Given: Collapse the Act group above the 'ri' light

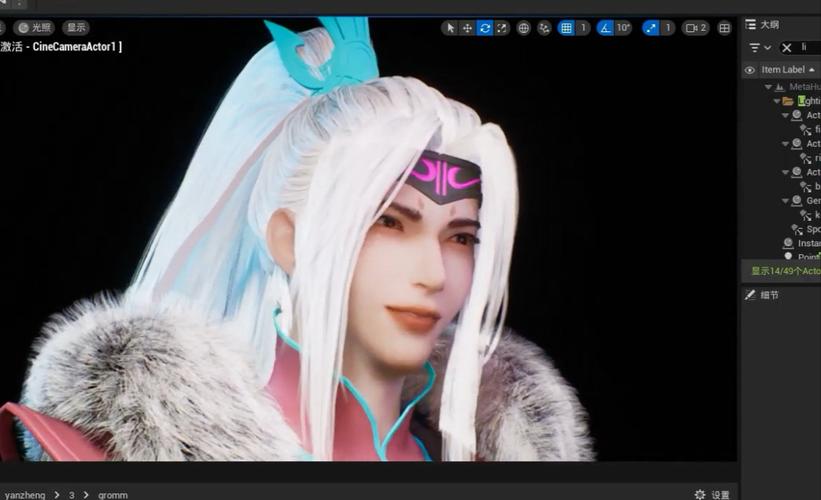Looking at the screenshot, I should coord(785,143).
